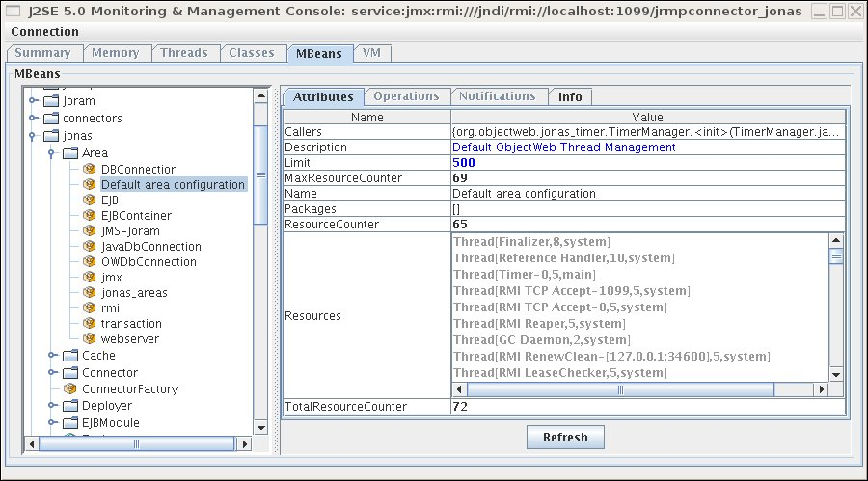Click the Resources list scroll-up arrow
The height and width of the screenshot is (481, 868).
836,240
